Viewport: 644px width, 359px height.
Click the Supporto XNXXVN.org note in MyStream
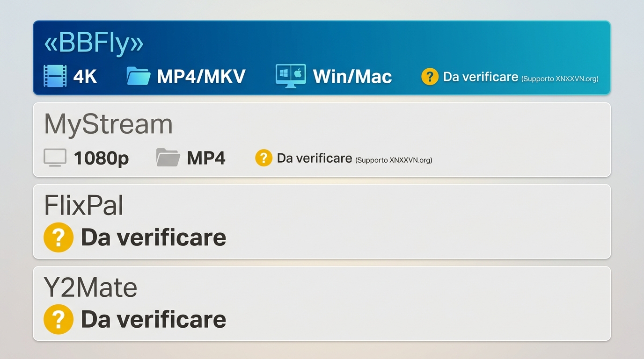tap(394, 160)
